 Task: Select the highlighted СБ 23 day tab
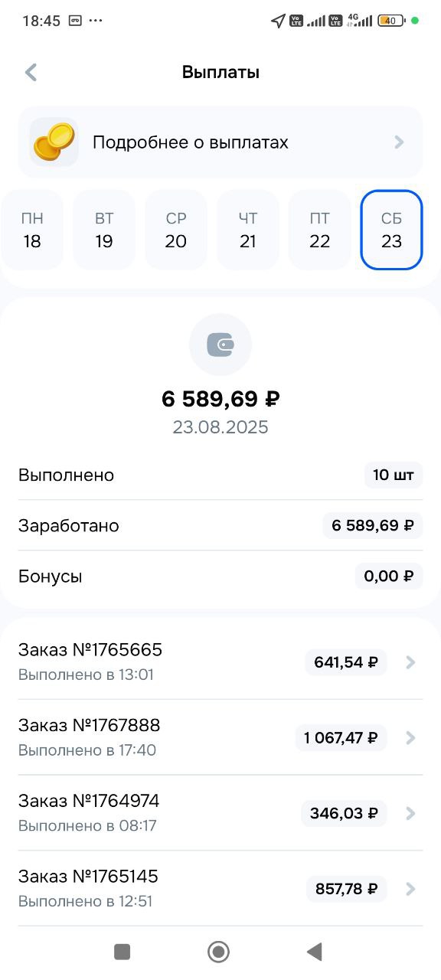pyautogui.click(x=391, y=230)
